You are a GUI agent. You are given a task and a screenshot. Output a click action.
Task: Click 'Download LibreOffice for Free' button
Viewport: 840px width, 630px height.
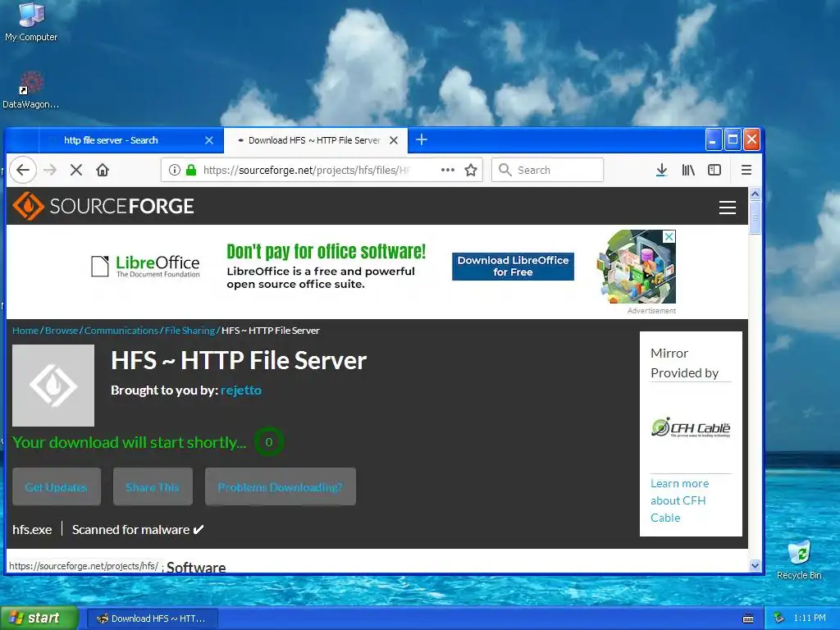(x=513, y=267)
